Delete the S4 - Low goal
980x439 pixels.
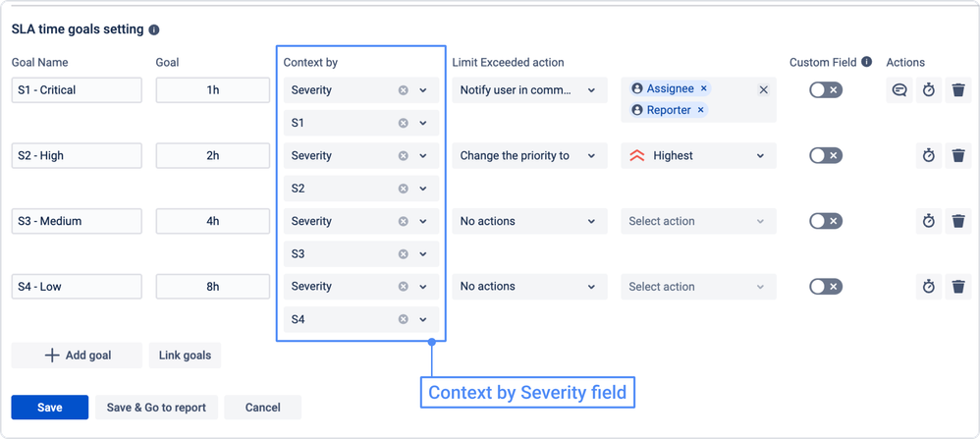pos(958,287)
